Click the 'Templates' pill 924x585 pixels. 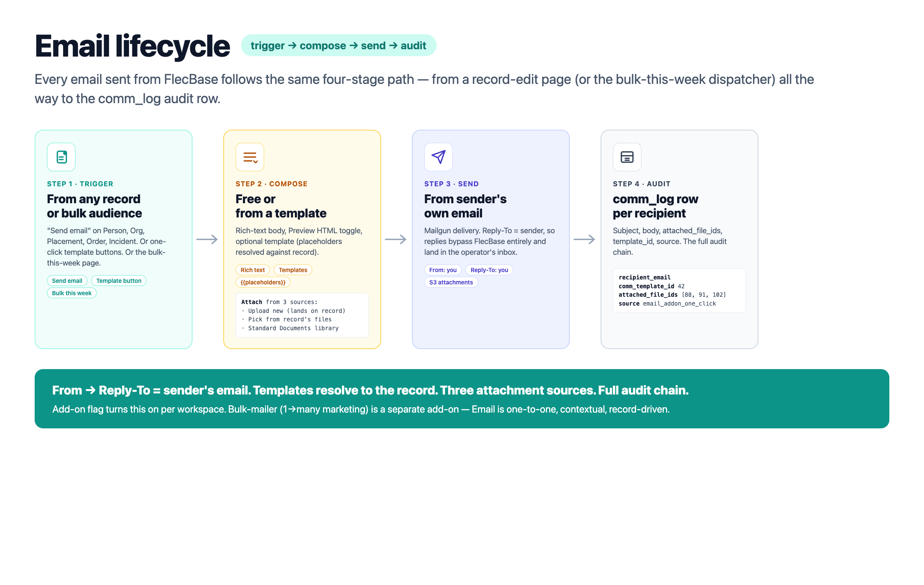[x=293, y=270]
